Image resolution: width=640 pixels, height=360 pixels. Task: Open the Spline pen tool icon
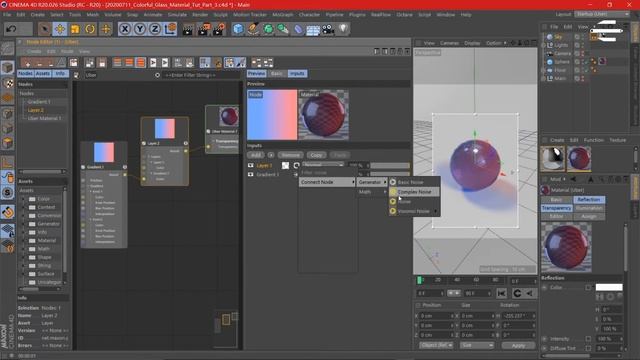pyautogui.click(x=253, y=29)
